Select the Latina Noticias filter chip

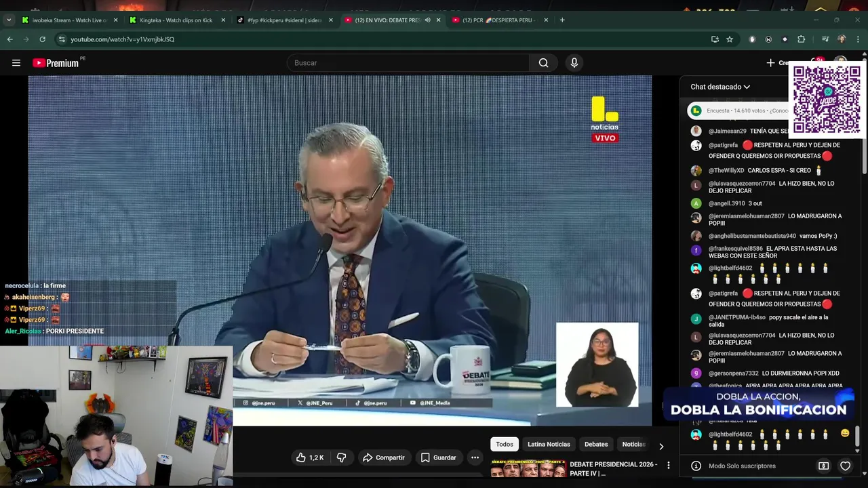pos(549,445)
